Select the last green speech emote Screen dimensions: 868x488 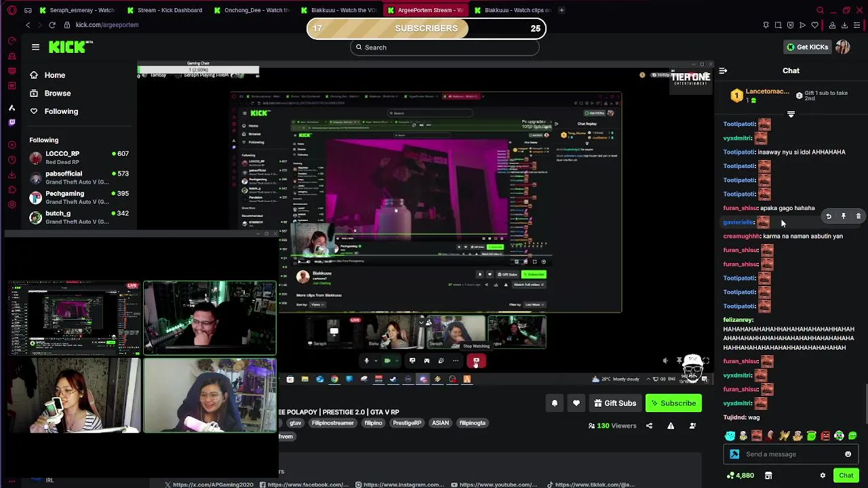pos(852,436)
